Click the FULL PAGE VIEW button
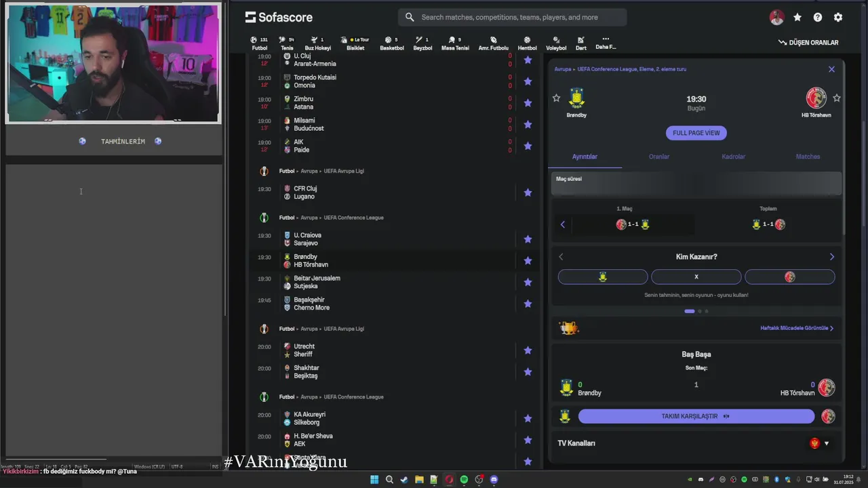868x488 pixels. pyautogui.click(x=696, y=133)
